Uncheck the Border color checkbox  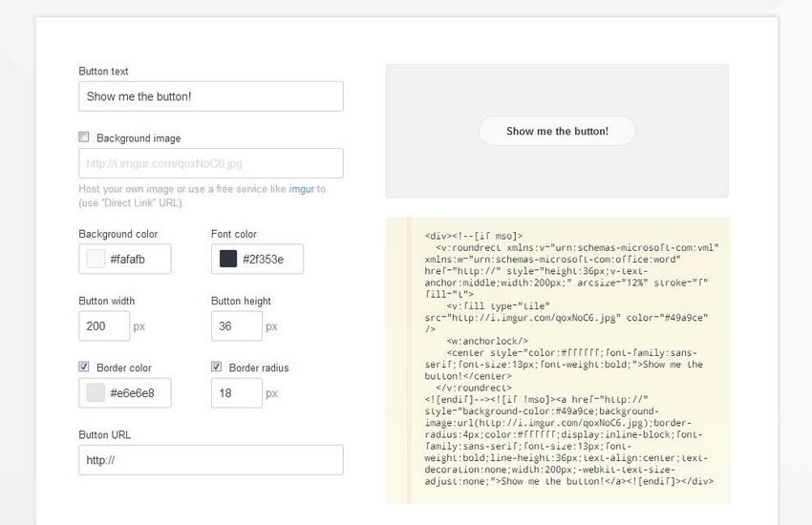point(84,367)
